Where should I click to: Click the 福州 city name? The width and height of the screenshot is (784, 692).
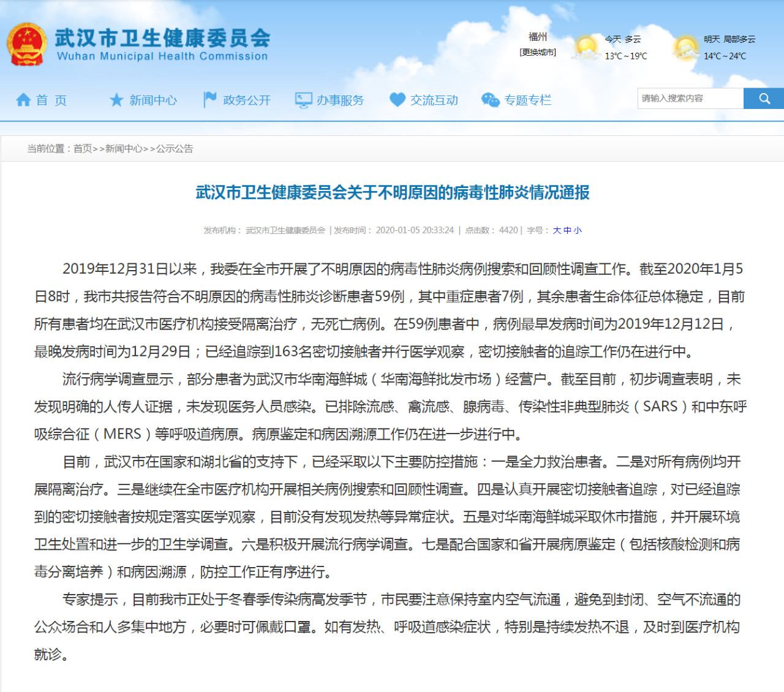(x=538, y=37)
